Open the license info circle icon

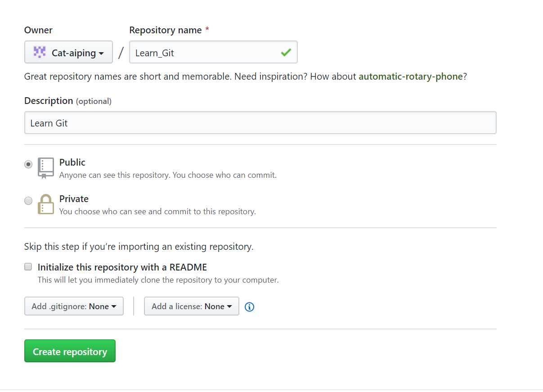[250, 306]
